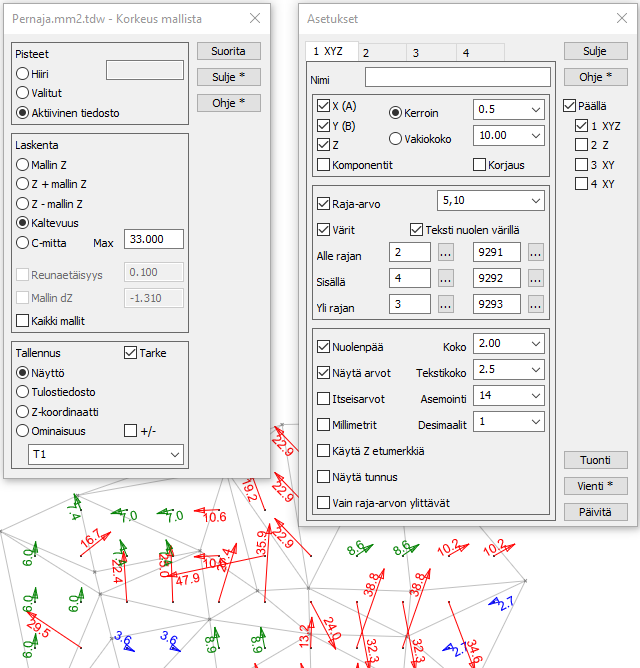640x668 pixels.
Task: Select Kaltevuus calculation mode
Action: pyautogui.click(x=22, y=223)
